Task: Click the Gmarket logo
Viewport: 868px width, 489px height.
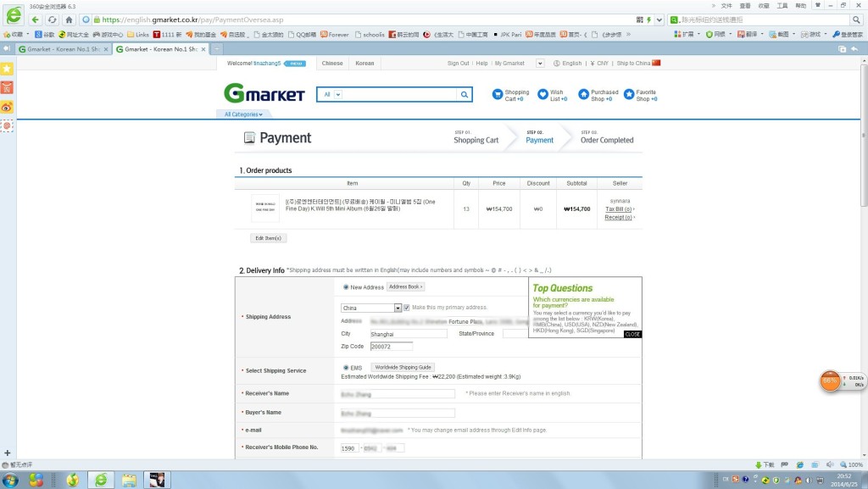Action: click(264, 93)
